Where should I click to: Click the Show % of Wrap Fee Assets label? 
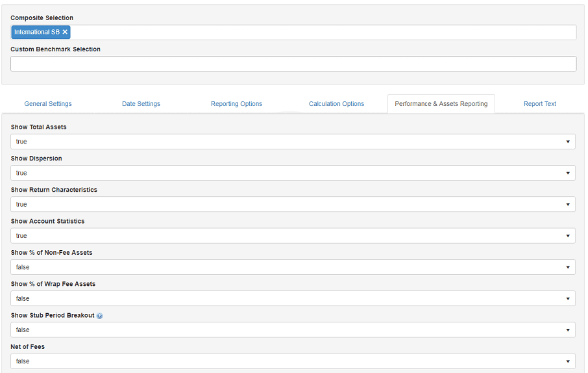click(53, 284)
